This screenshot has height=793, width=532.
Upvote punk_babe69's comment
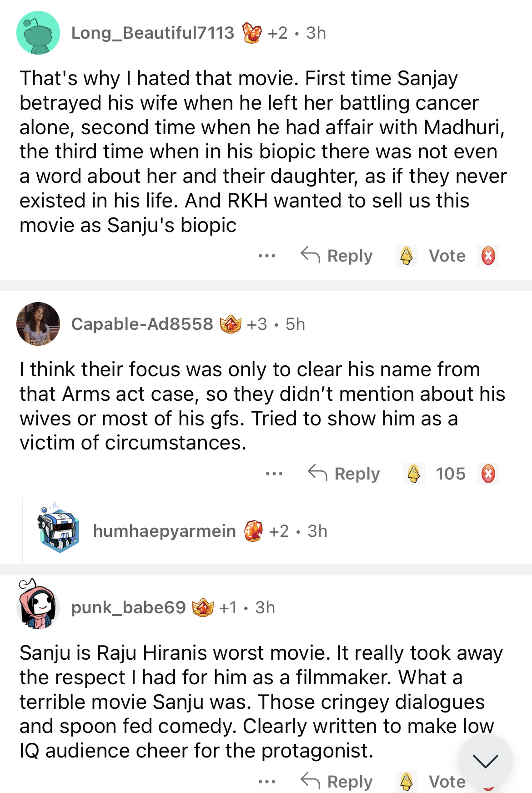(406, 781)
